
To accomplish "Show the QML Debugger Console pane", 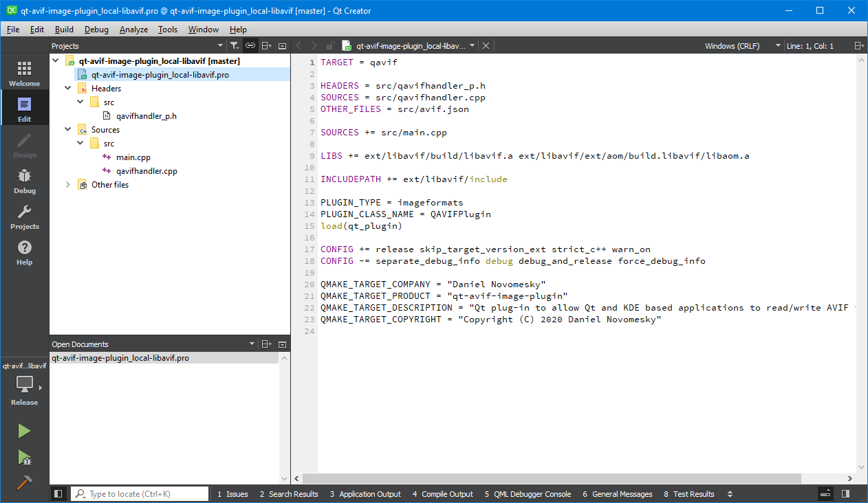I will (x=528, y=493).
